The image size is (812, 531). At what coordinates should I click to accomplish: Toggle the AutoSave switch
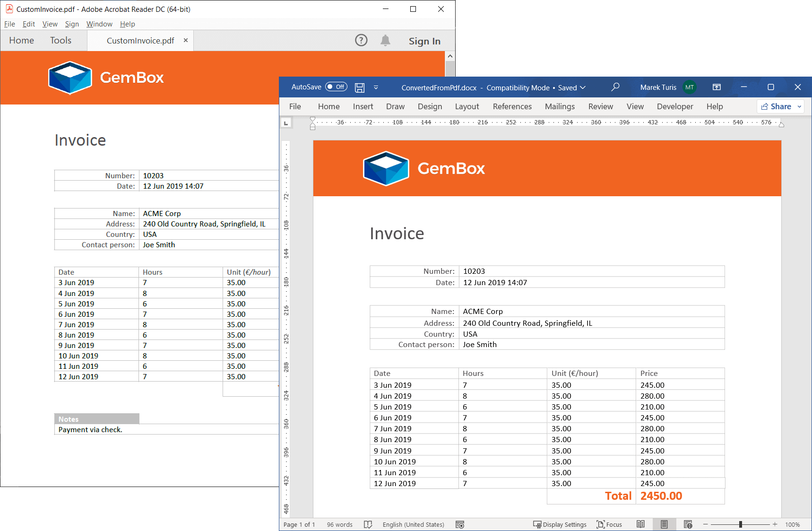click(336, 87)
